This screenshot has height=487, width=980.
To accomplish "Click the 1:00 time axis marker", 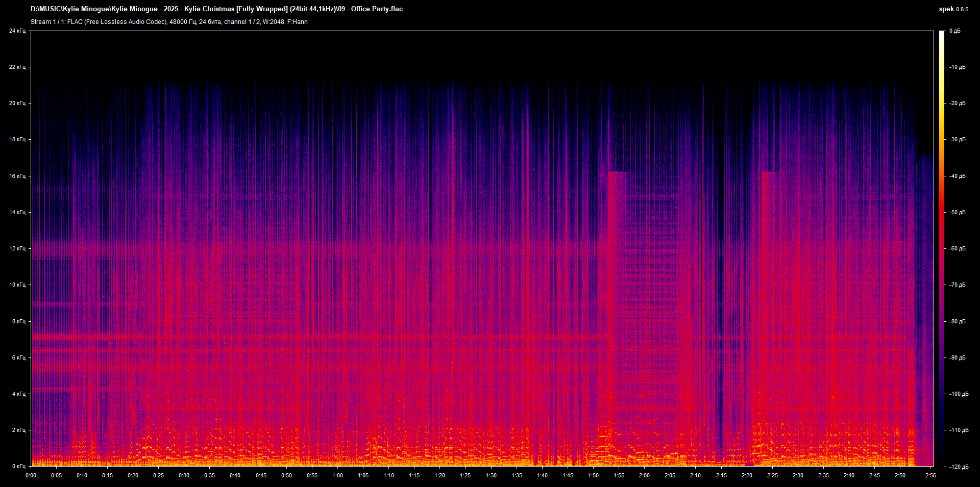I will click(x=337, y=475).
